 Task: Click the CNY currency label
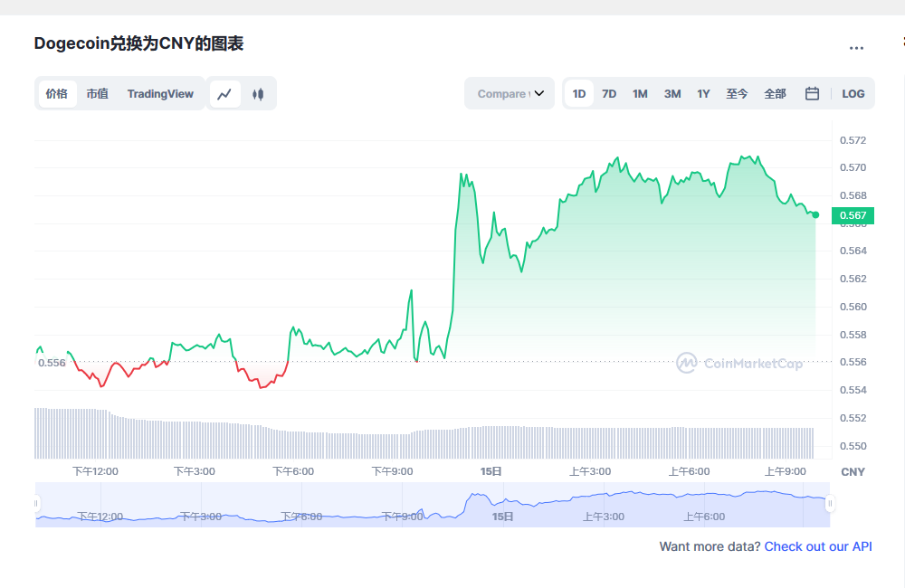(853, 472)
